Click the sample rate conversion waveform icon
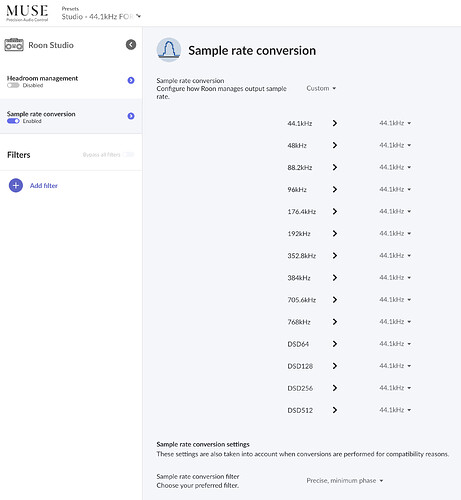This screenshot has width=461, height=500. pyautogui.click(x=169, y=50)
